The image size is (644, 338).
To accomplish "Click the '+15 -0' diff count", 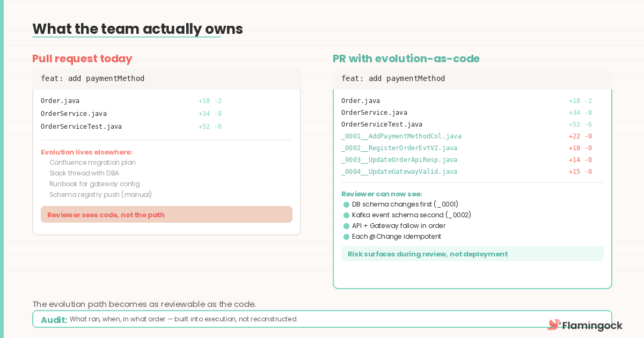I will pyautogui.click(x=580, y=172).
